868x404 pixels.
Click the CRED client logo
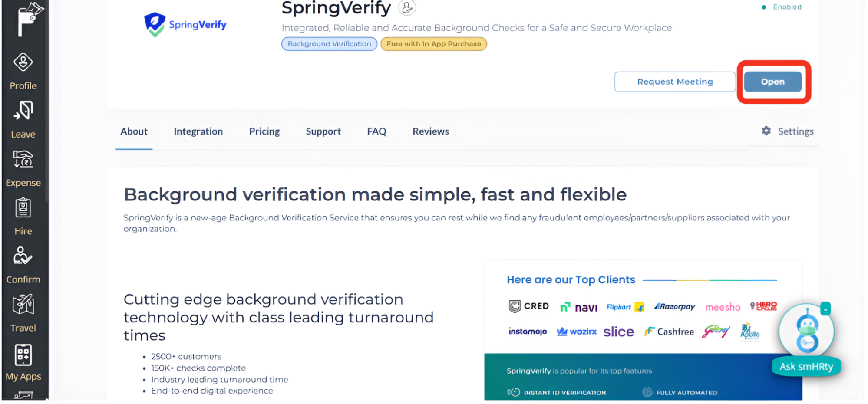point(528,306)
